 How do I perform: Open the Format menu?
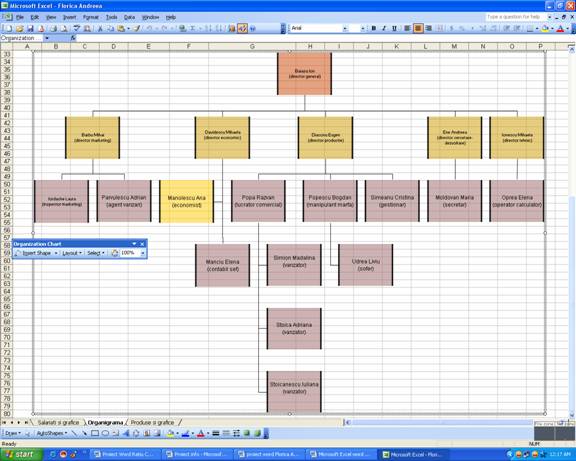pyautogui.click(x=90, y=17)
